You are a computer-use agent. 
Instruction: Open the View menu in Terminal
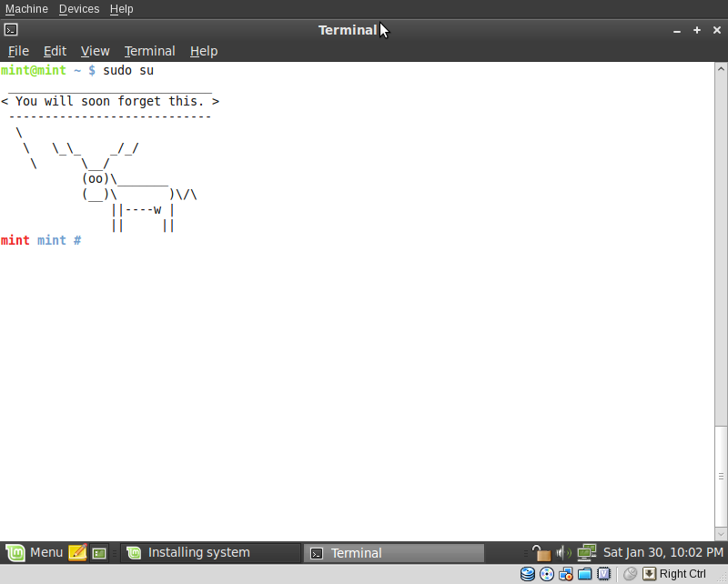tap(95, 51)
